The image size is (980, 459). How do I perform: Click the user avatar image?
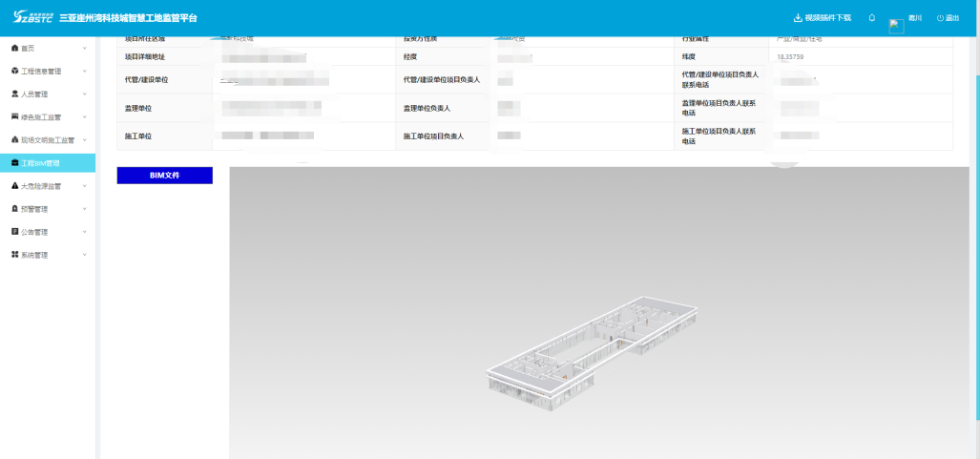[x=896, y=26]
